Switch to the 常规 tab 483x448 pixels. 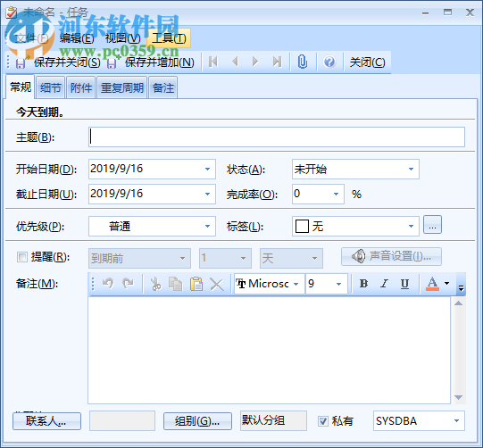pyautogui.click(x=21, y=87)
